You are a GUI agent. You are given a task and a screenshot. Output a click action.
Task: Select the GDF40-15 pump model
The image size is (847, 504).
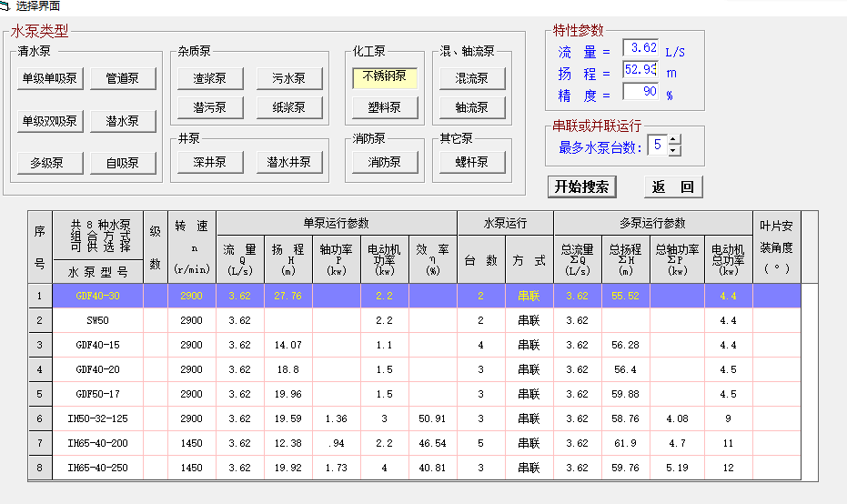pos(97,345)
